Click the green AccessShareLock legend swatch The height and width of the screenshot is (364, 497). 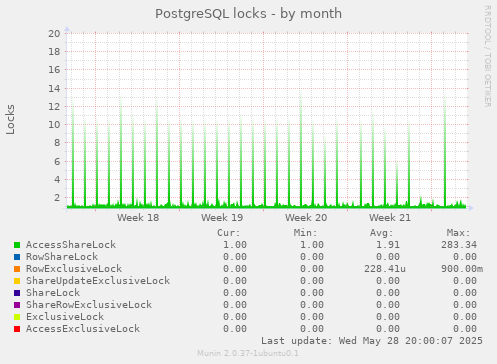(x=17, y=245)
